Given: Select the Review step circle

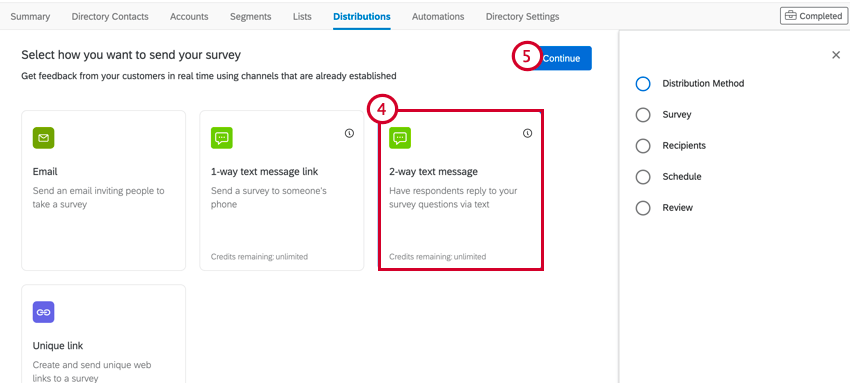Looking at the screenshot, I should (x=643, y=208).
